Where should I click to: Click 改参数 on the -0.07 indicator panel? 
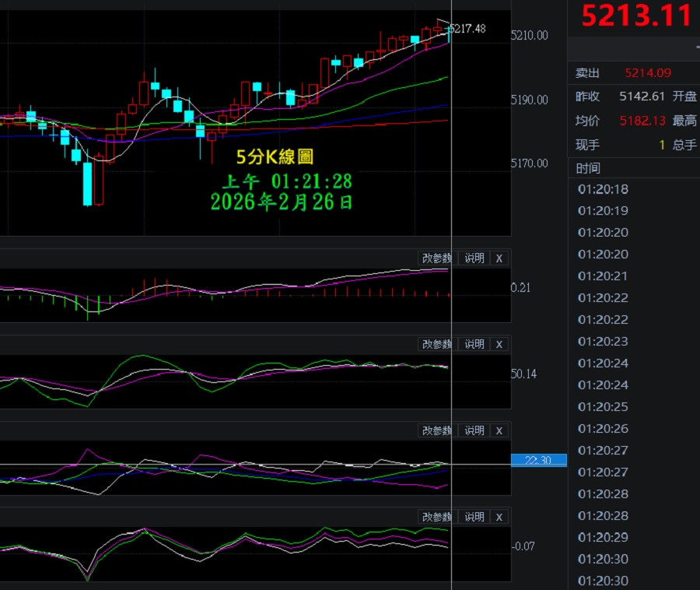coord(436,518)
